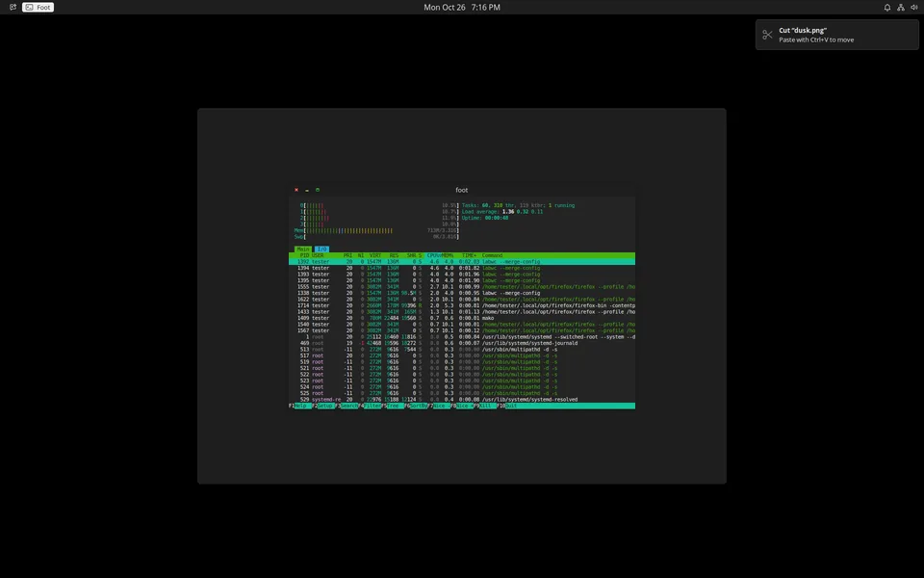924x578 pixels.
Task: Sort by the MEM% column header
Action: point(448,255)
